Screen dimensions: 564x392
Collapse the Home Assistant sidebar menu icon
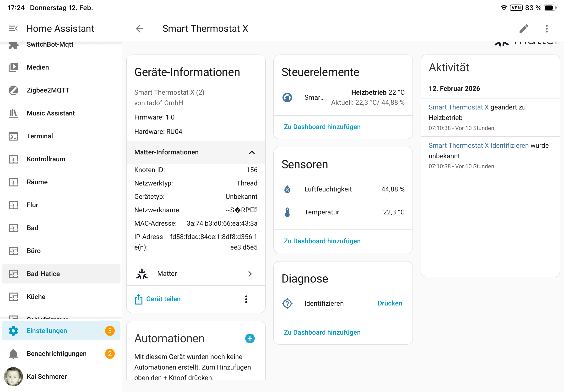click(x=13, y=28)
